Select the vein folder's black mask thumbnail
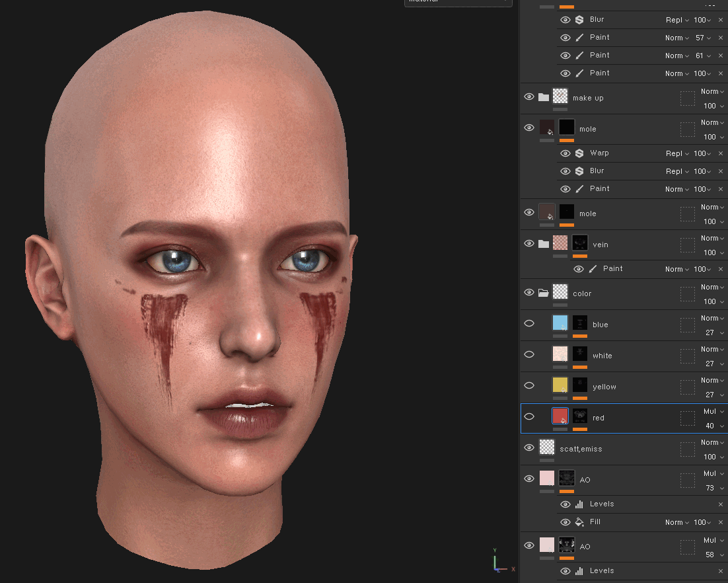The image size is (728, 583). (x=580, y=243)
